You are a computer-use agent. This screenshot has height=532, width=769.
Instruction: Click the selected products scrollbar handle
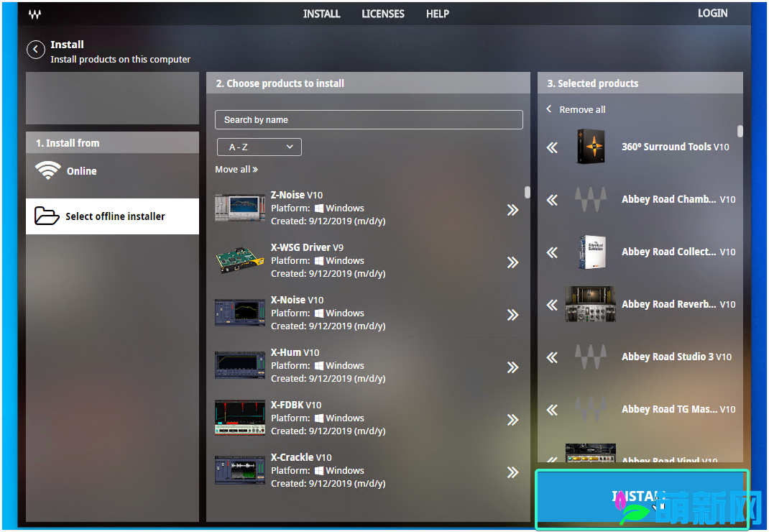point(740,131)
